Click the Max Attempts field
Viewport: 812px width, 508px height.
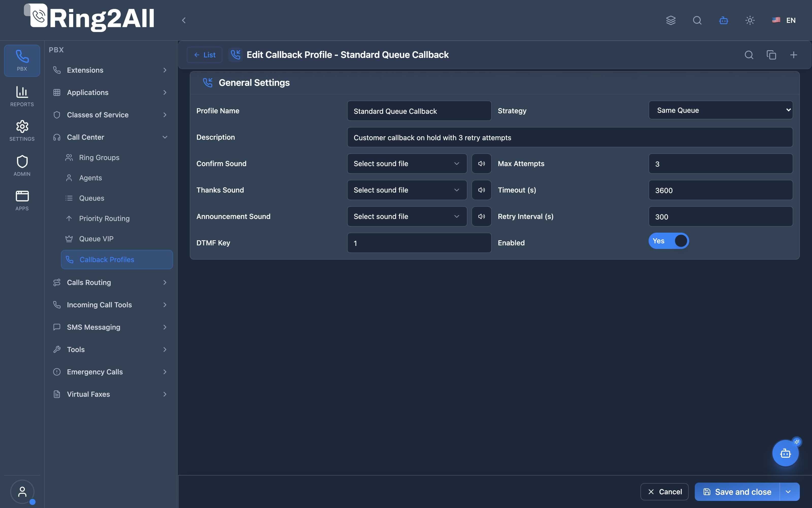pyautogui.click(x=720, y=164)
